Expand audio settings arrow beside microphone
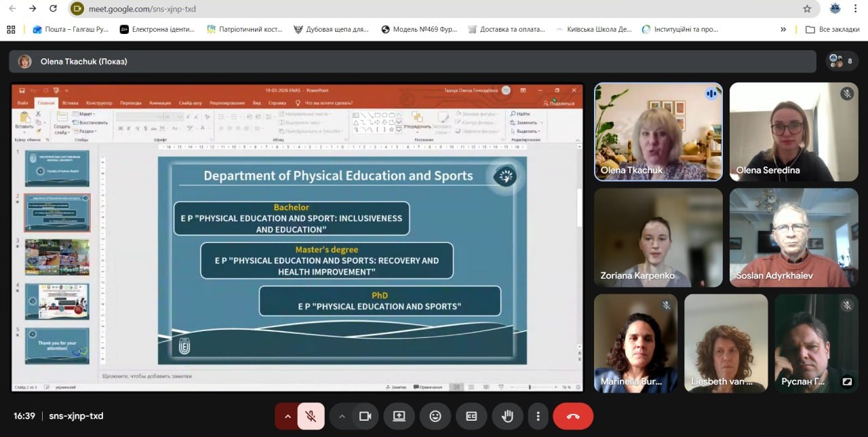The image size is (868, 437). [x=287, y=416]
